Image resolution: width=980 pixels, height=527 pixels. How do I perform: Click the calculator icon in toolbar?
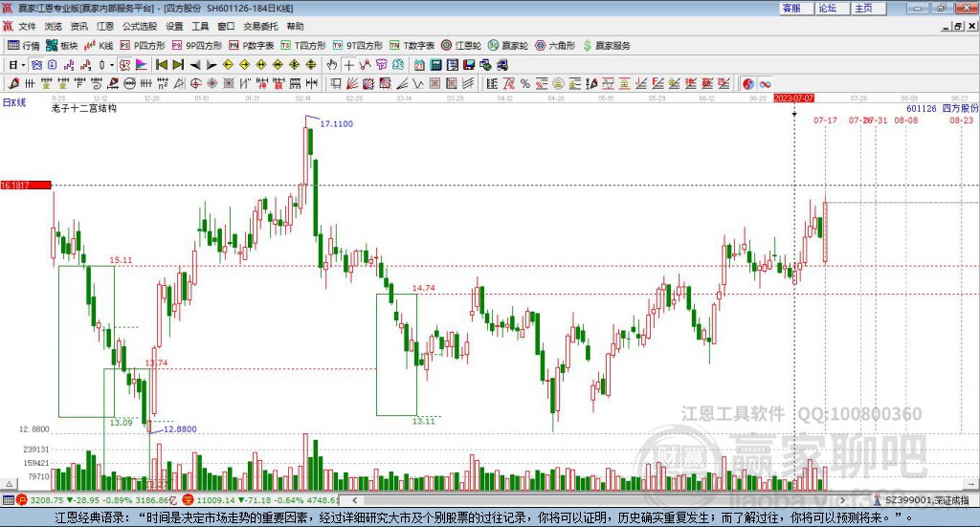435,65
